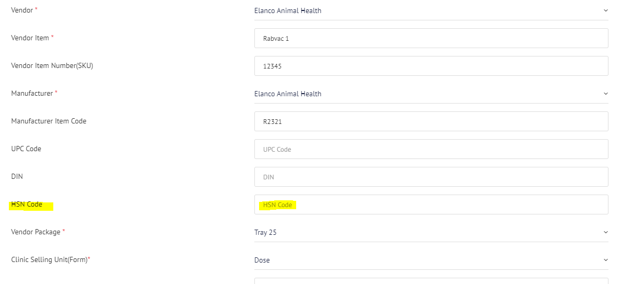This screenshot has width=644, height=284.
Task: Click the Vendor Package label
Action: pyautogui.click(x=36, y=232)
